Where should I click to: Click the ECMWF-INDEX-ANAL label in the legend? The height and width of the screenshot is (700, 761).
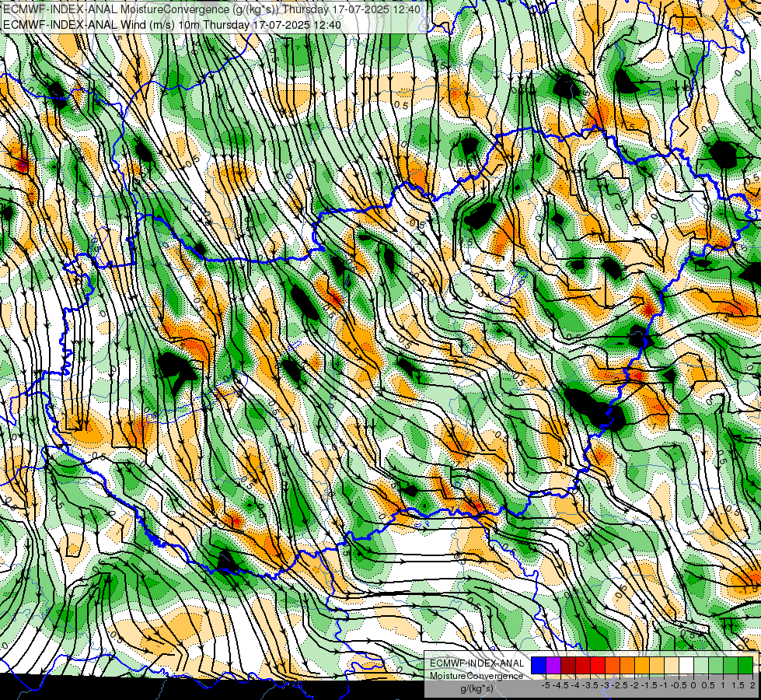(477, 663)
